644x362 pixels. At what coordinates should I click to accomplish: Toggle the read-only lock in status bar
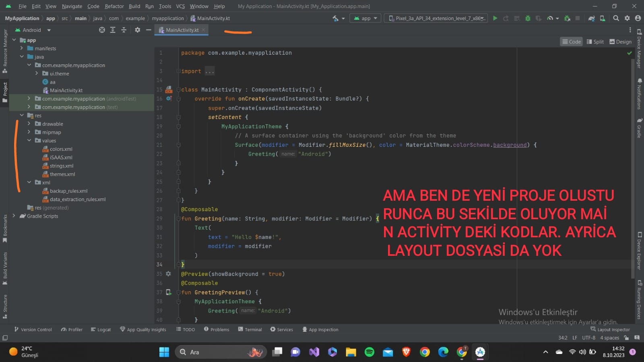(626, 338)
